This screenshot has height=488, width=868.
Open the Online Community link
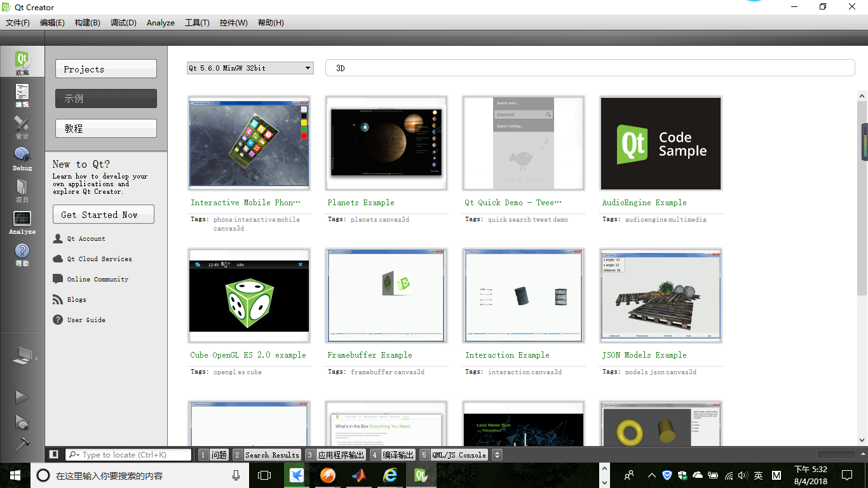point(98,280)
